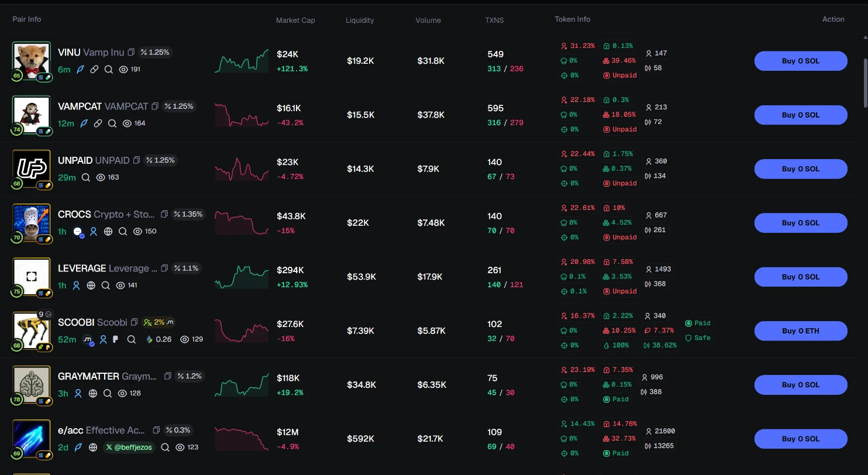View the SCOOBI creator profile person icon
This screenshot has height=475, width=868.
[x=104, y=339]
